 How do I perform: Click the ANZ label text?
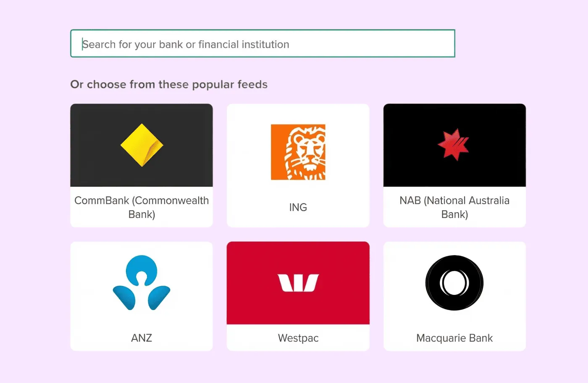[141, 338]
